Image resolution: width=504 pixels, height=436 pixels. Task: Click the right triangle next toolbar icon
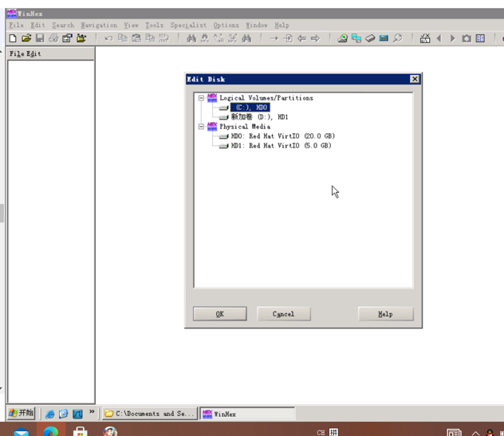(x=453, y=38)
